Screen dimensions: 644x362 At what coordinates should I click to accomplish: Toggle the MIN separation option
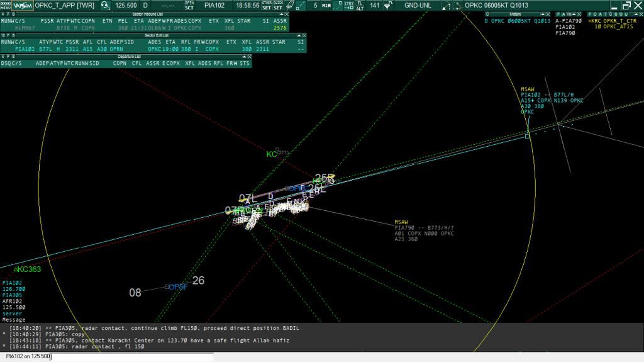click(326, 6)
